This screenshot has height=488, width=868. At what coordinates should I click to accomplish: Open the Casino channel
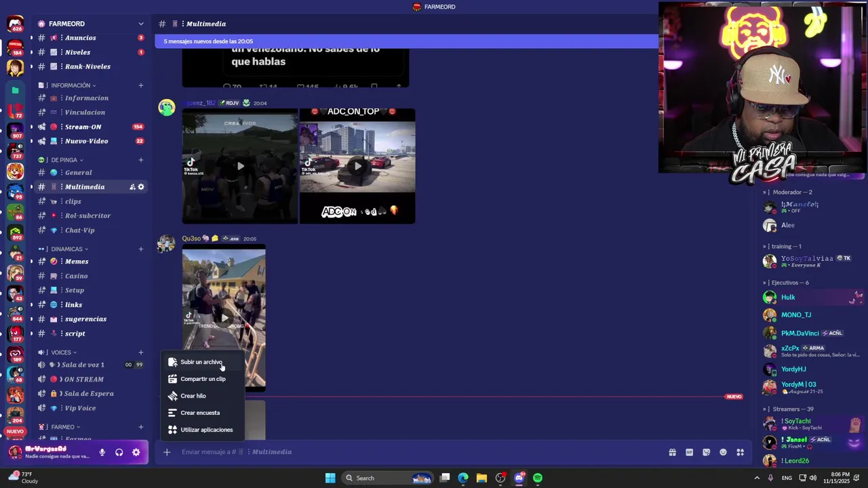[92, 276]
